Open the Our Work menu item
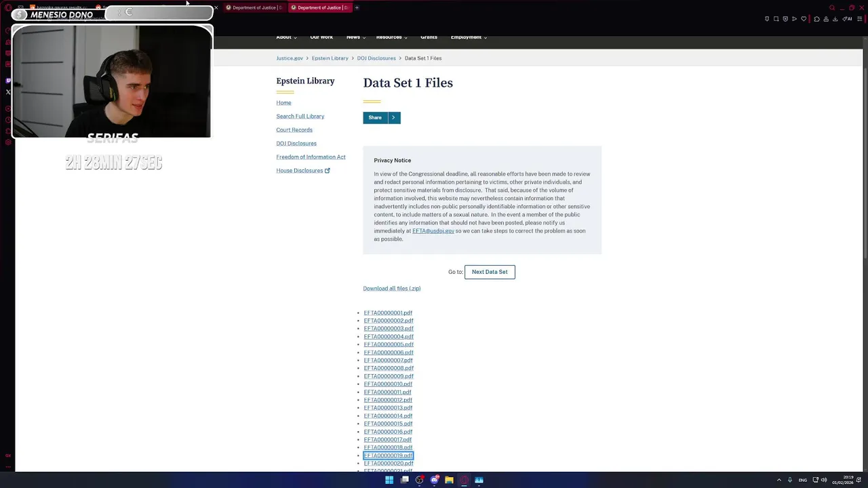Screen dimensions: 868x488 (321, 37)
